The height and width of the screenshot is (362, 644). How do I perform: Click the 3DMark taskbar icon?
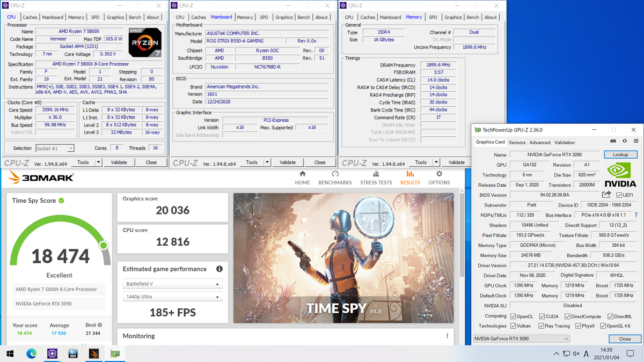click(94, 353)
